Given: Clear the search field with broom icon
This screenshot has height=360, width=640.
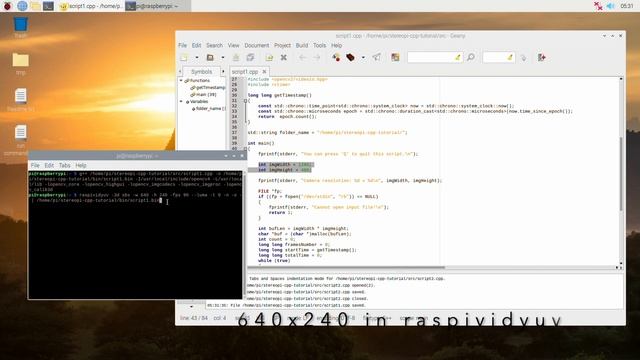Looking at the screenshot, I should point(458,58).
